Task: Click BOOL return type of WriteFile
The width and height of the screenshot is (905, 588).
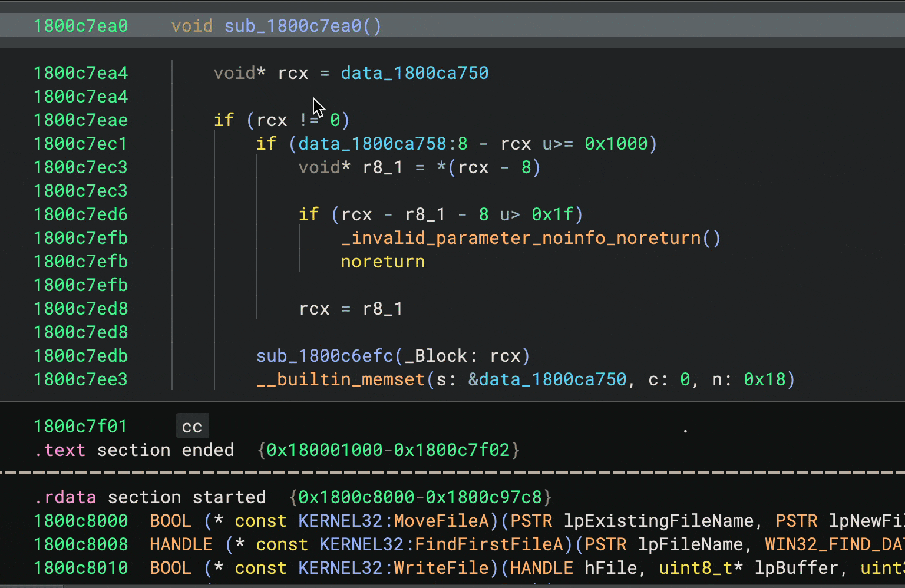Action: pos(171,568)
